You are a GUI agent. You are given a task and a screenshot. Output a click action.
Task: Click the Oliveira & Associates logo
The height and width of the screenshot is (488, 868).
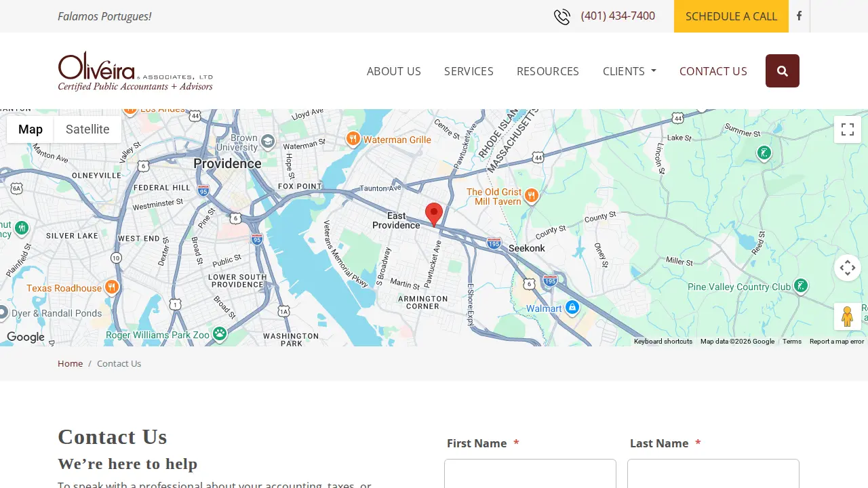[136, 71]
